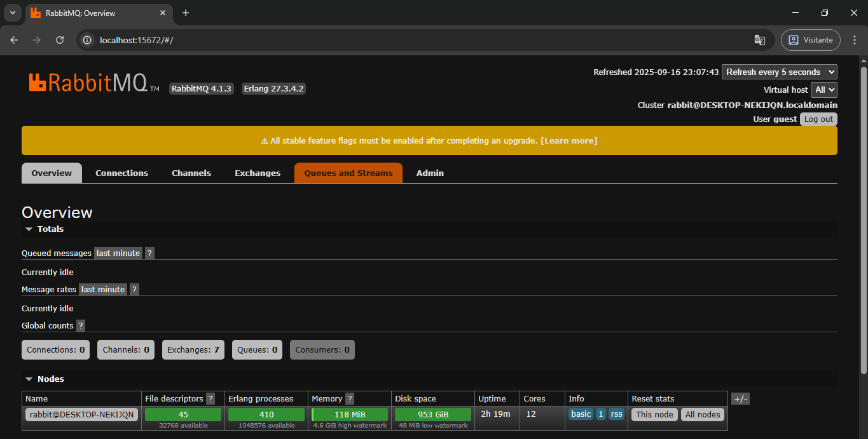This screenshot has height=439, width=868.
Task: Click the Consumers: 0 count button
Action: [322, 349]
